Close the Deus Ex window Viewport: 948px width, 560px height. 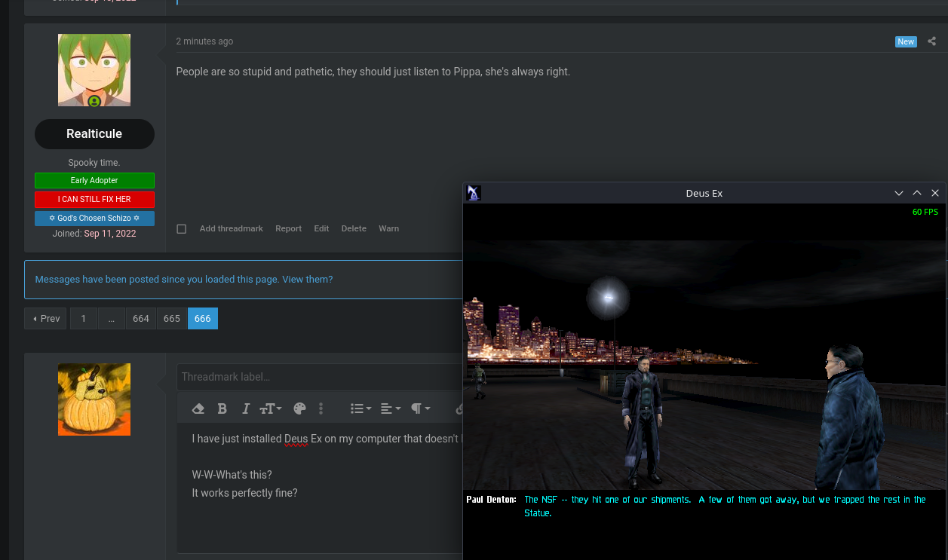click(x=935, y=193)
